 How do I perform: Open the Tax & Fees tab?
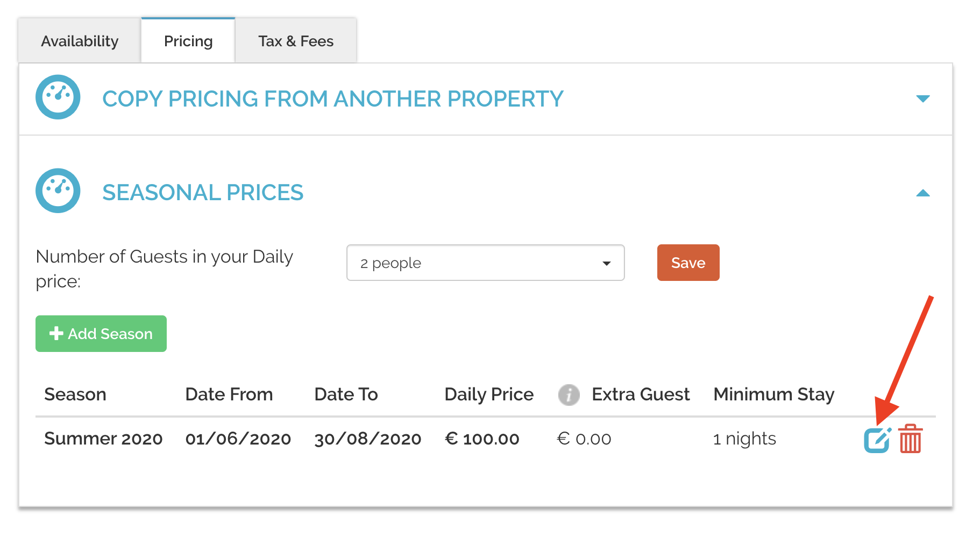[x=296, y=41]
